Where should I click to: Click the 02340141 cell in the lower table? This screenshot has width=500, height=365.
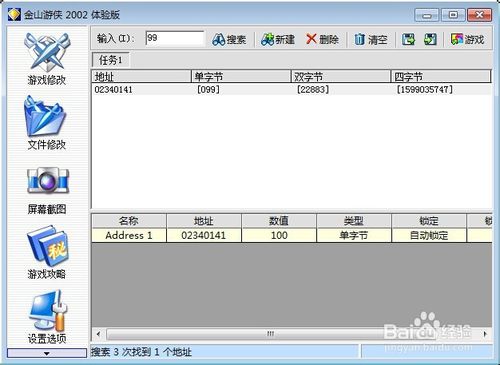(x=204, y=235)
